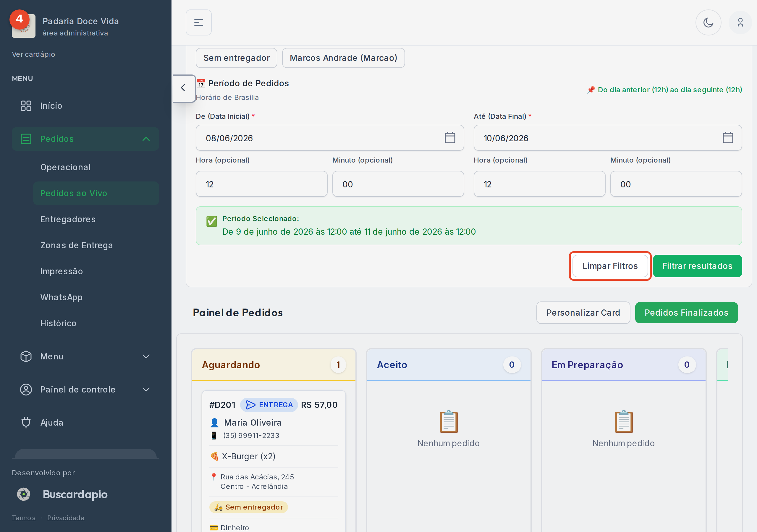Click the ENTREGA badge on order #D201
Image resolution: width=757 pixels, height=532 pixels.
pyautogui.click(x=269, y=405)
